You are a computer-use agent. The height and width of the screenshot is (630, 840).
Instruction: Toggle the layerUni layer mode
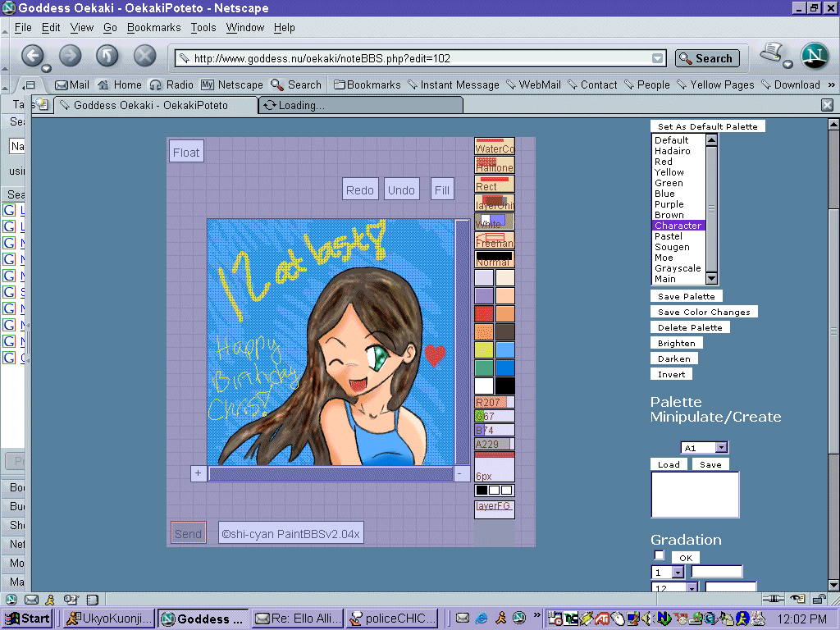point(495,203)
